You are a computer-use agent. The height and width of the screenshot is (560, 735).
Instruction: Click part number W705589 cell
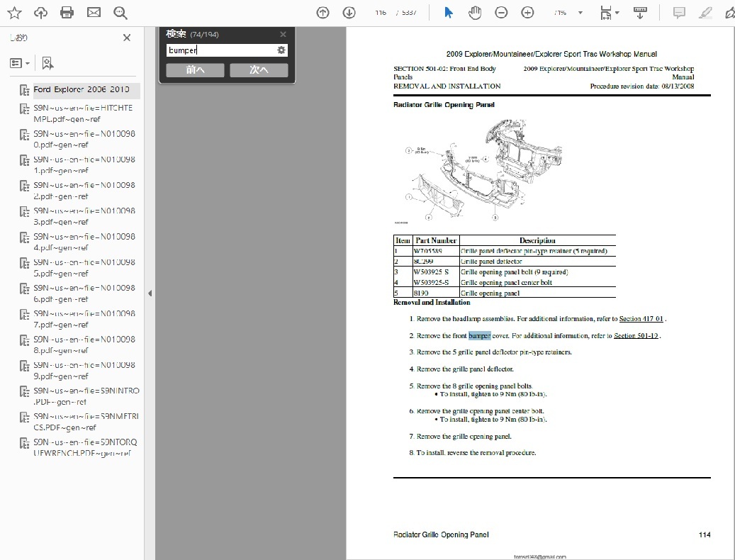tap(435, 251)
